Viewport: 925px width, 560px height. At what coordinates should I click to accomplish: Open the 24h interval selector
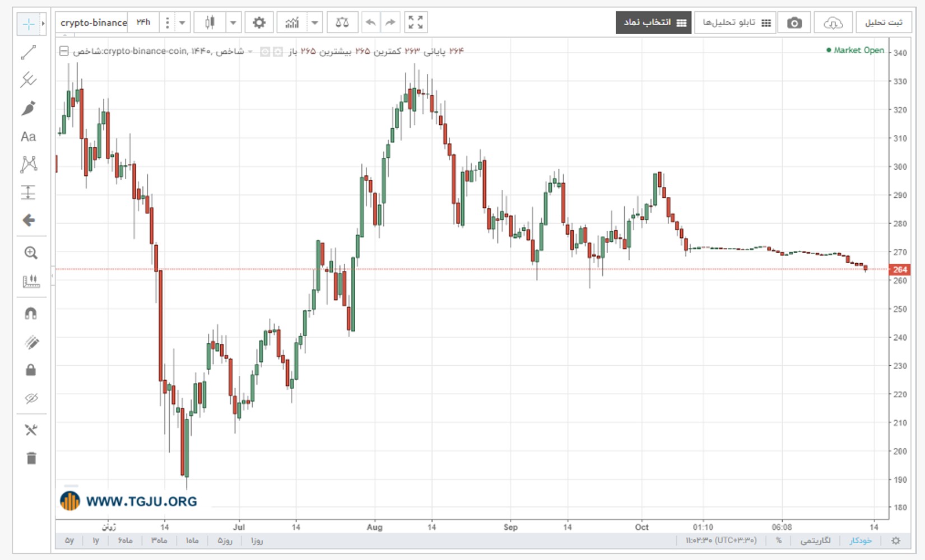[x=143, y=23]
